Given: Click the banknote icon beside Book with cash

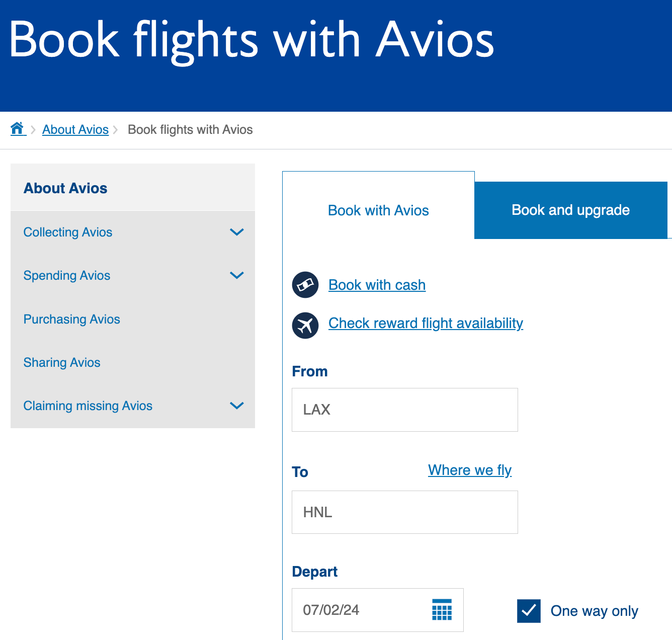Looking at the screenshot, I should coord(305,285).
